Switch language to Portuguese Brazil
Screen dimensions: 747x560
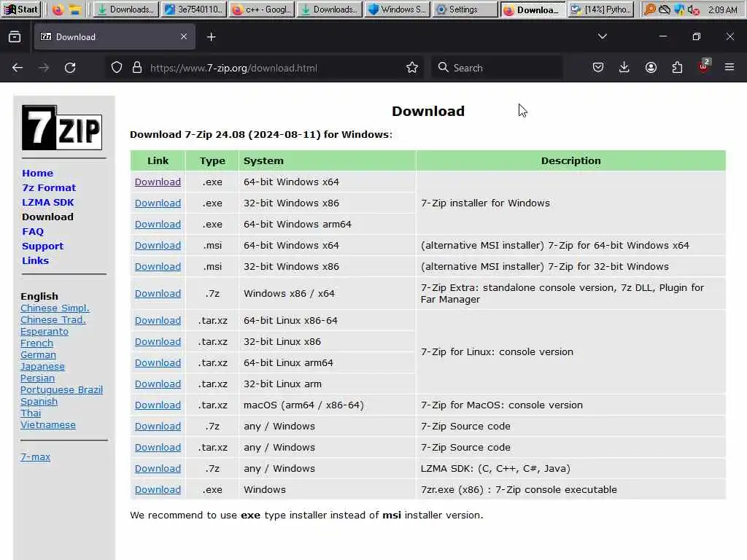[x=61, y=390]
